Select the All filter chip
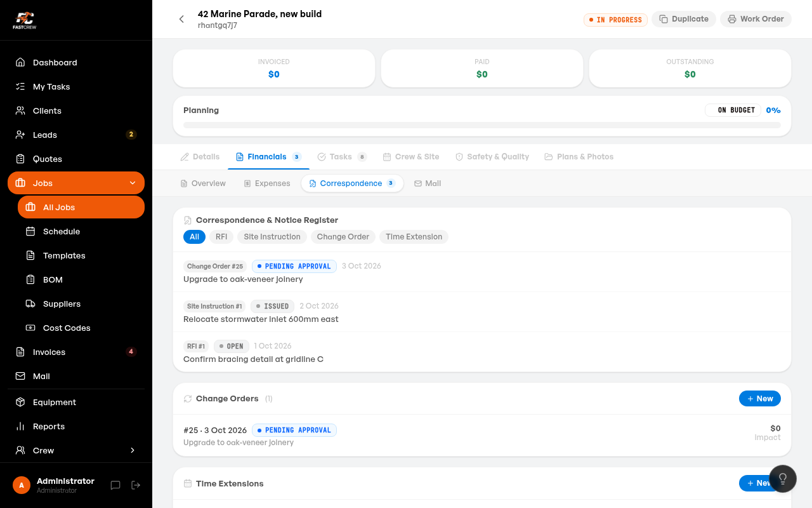812x508 pixels. 194,237
